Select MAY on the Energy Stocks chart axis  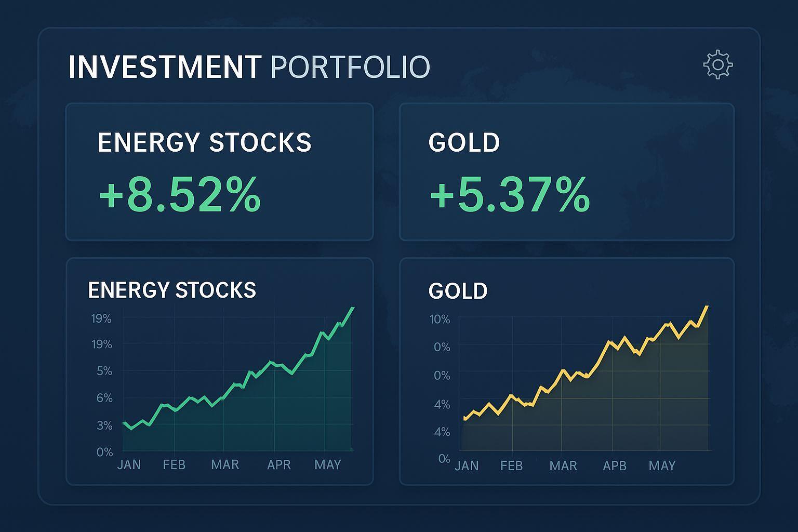pyautogui.click(x=328, y=464)
